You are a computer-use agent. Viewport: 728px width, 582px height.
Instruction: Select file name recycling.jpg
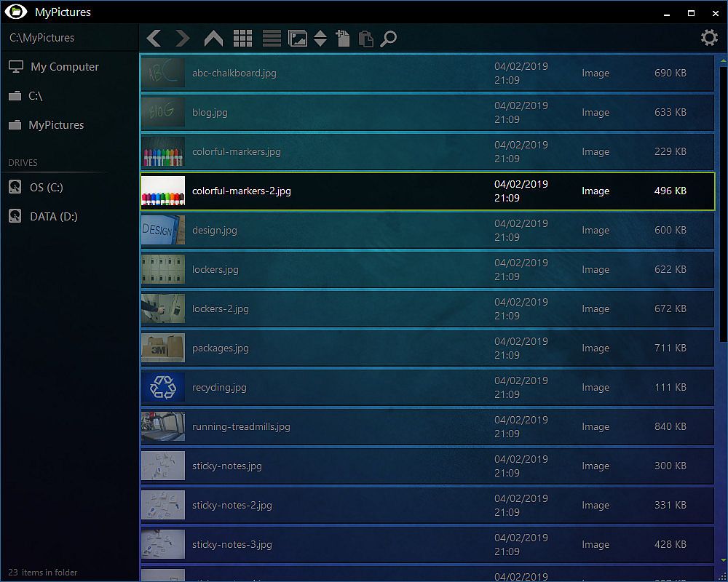coord(219,387)
